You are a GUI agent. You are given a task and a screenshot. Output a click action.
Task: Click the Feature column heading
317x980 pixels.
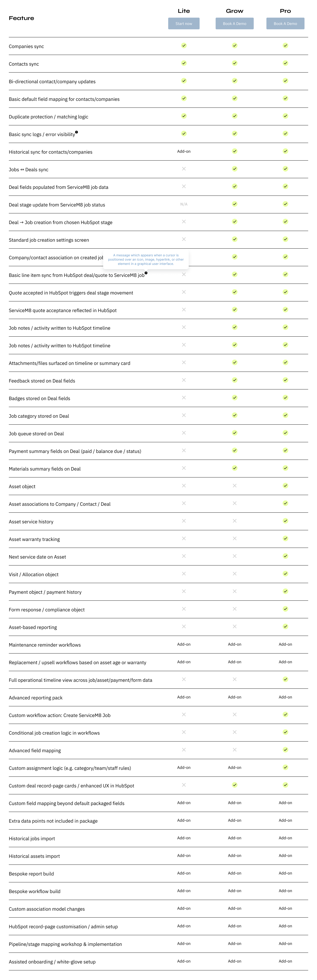pyautogui.click(x=21, y=18)
